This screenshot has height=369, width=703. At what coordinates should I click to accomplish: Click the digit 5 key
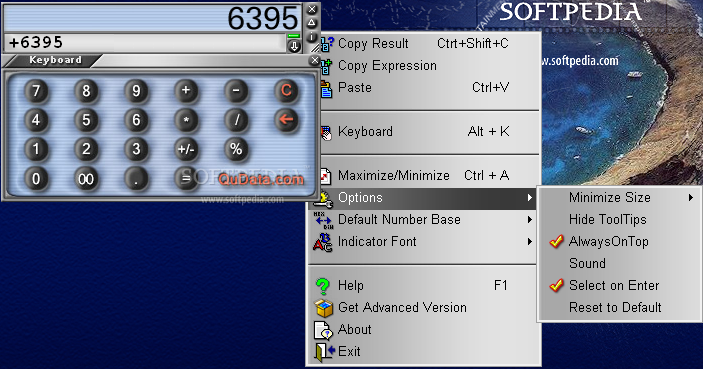coord(86,121)
